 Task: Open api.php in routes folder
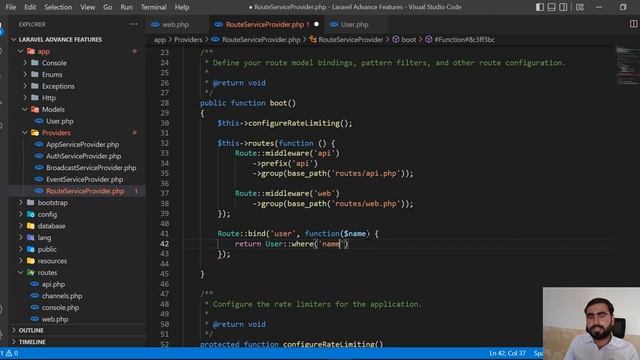point(53,284)
